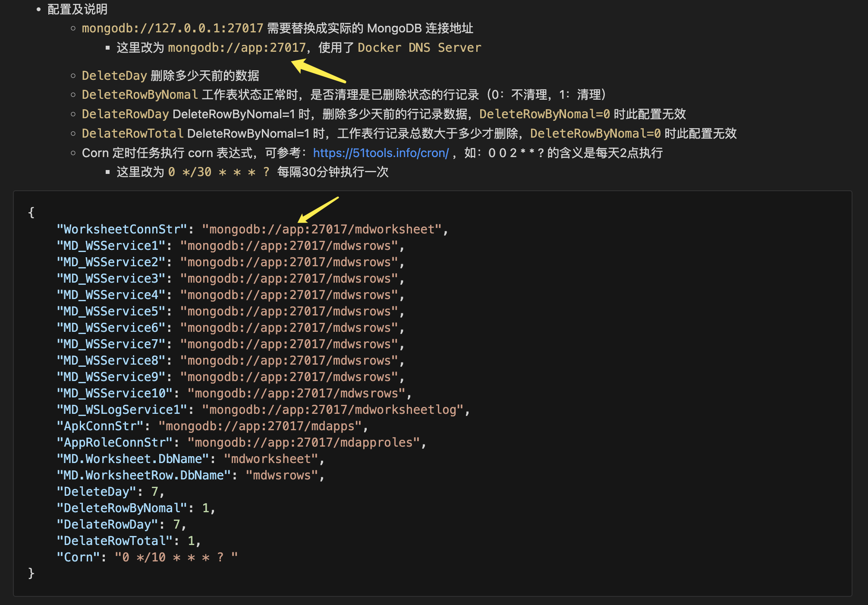Open the 51tools.info cron link

pos(381,153)
